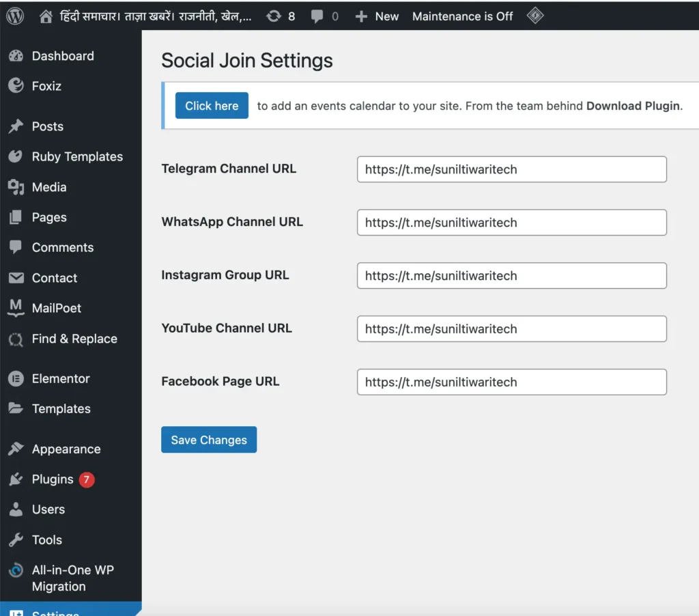This screenshot has width=699, height=616.
Task: Open All-in-One WP Migration menu
Action: point(72,578)
